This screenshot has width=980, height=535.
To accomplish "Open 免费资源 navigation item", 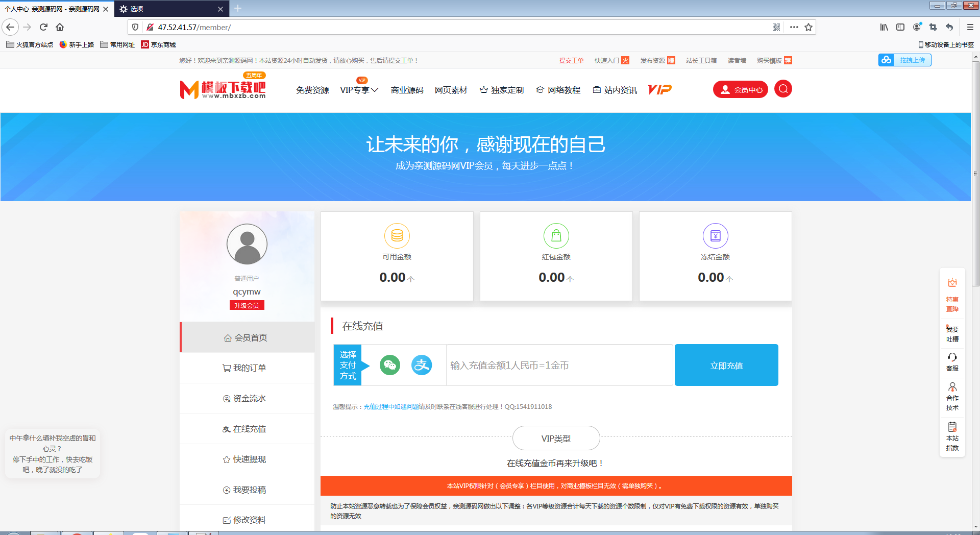I will coord(312,90).
